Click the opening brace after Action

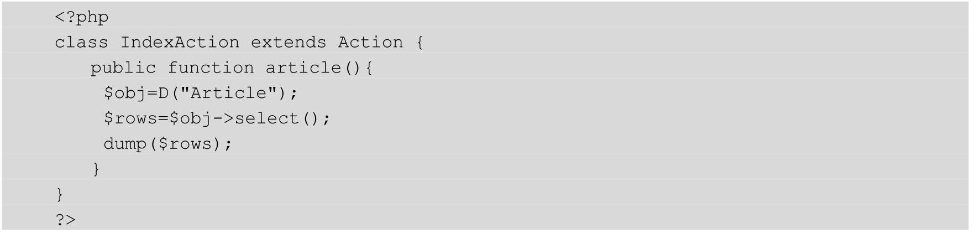420,43
